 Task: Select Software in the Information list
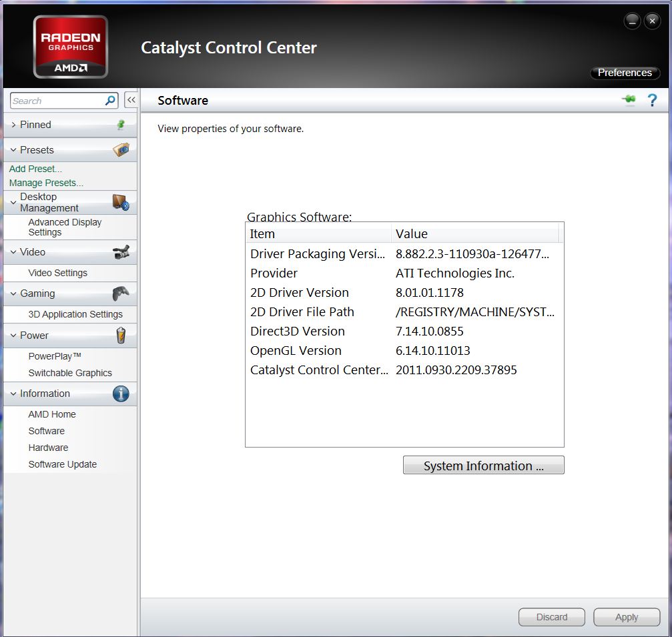click(x=47, y=431)
